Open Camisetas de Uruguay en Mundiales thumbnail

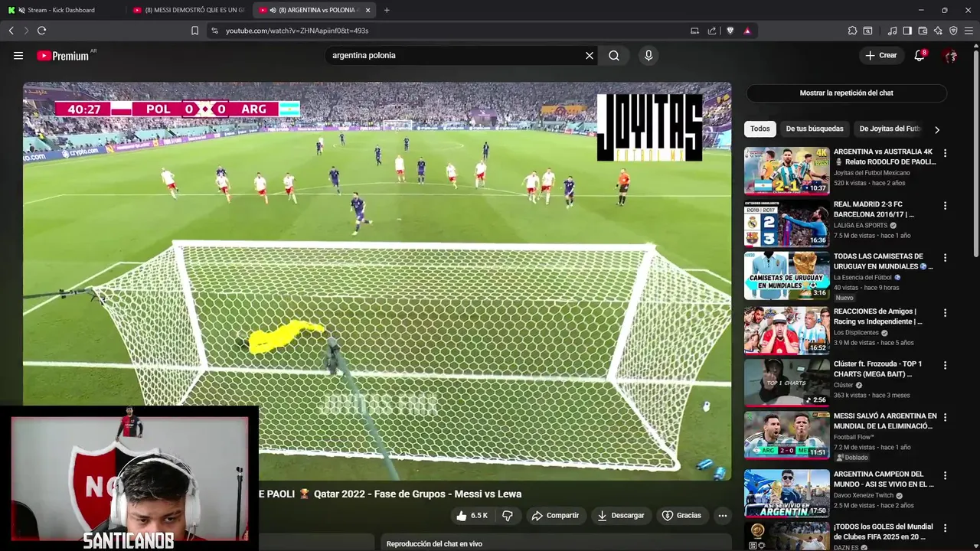(x=786, y=275)
